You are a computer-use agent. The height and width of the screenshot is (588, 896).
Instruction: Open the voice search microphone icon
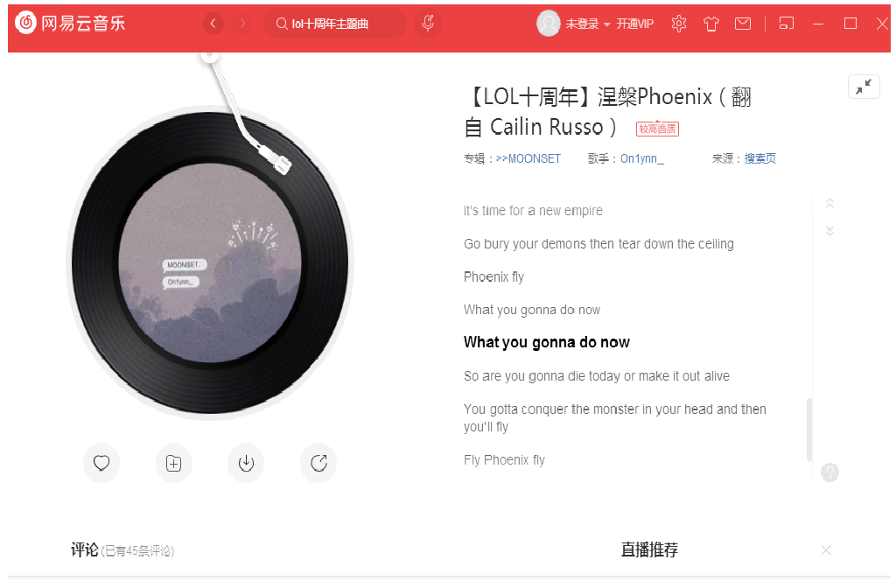click(x=428, y=24)
